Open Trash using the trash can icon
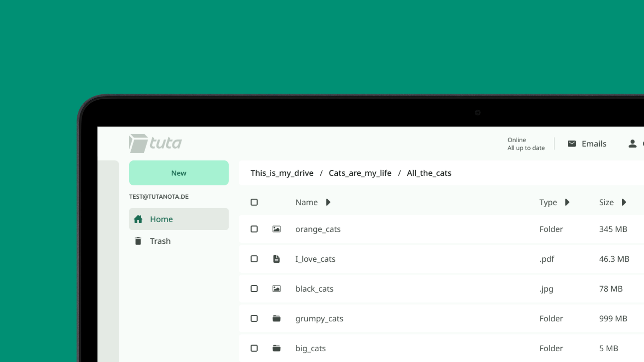Viewport: 644px width, 362px height. pos(138,241)
